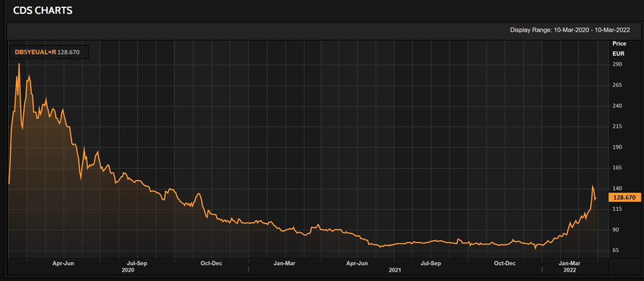Click the Price heading above the axis
Viewport: 644px width, 281px height.
619,43
